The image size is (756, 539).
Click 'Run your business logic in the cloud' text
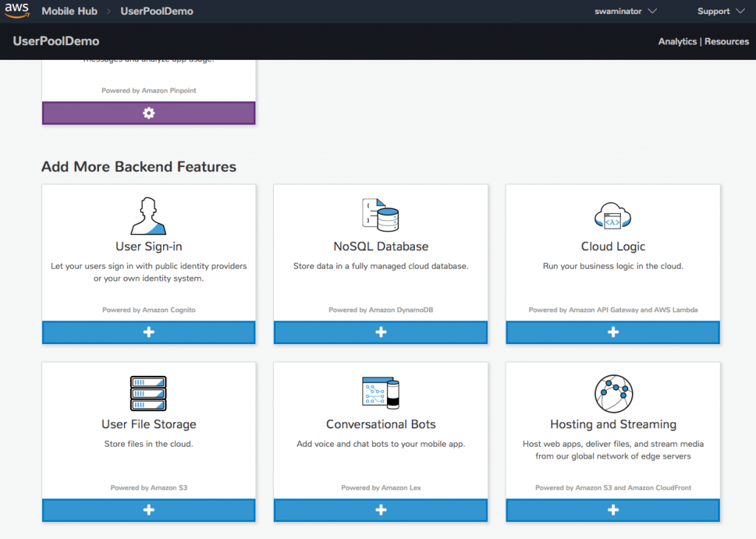click(x=613, y=266)
